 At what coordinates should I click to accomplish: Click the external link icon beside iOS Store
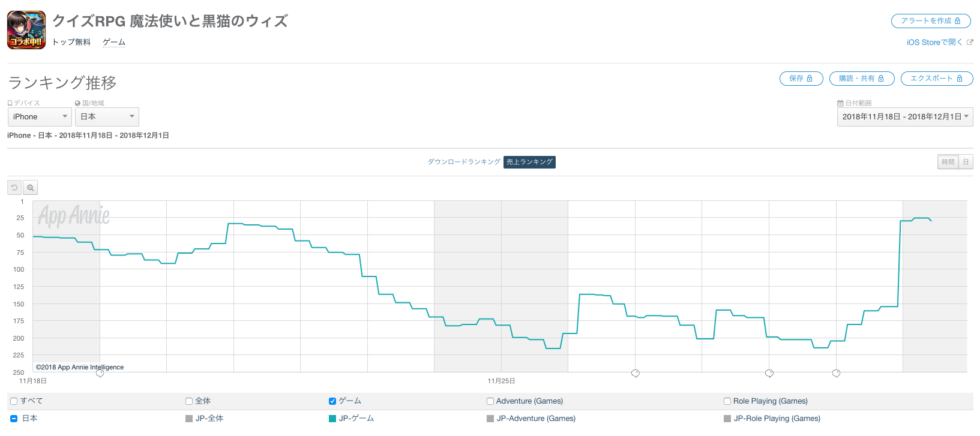970,42
